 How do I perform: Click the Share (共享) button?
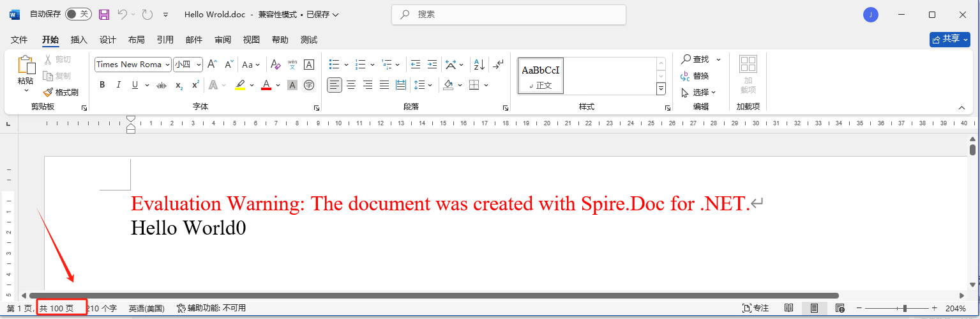pyautogui.click(x=950, y=39)
